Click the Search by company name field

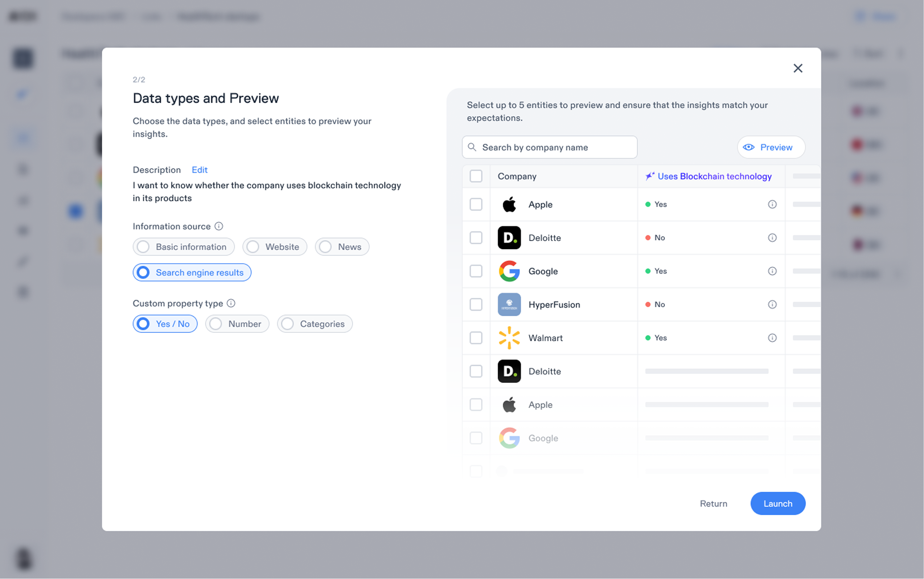[x=549, y=147]
